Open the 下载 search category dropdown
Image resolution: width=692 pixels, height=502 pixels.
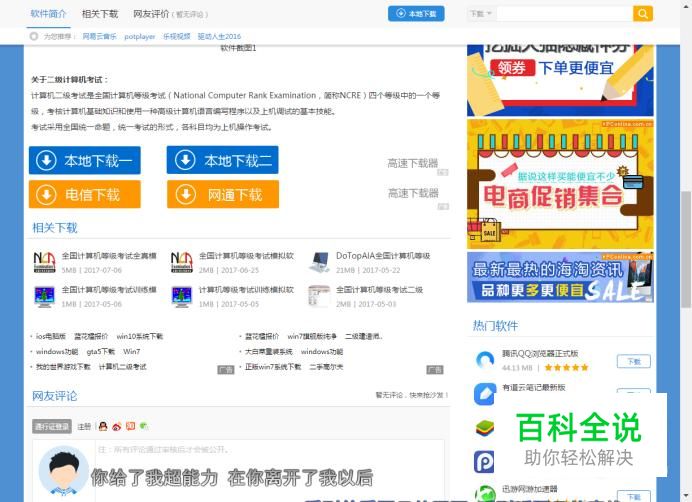(480, 14)
